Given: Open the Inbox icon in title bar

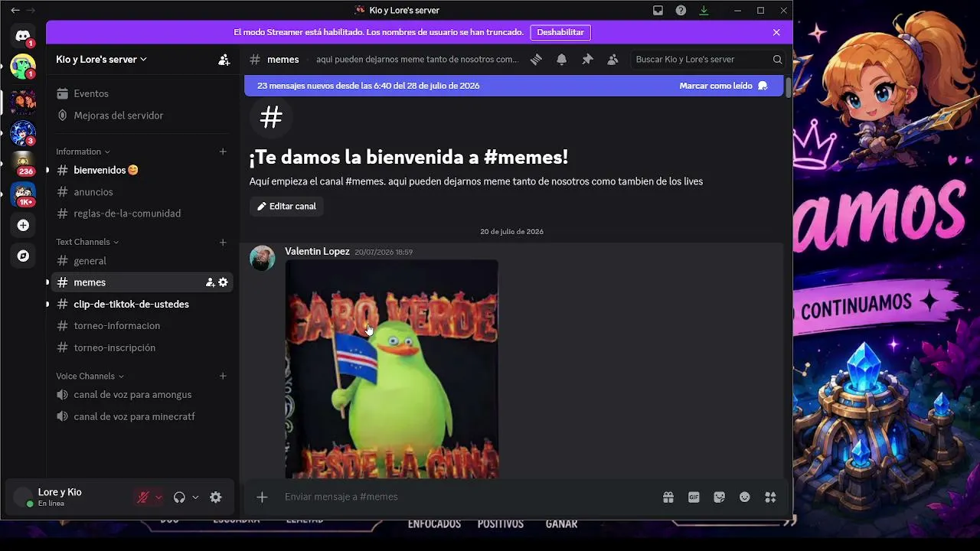Looking at the screenshot, I should 658,11.
